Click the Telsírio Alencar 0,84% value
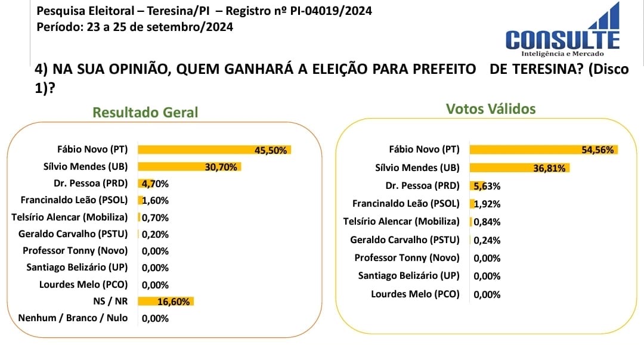The width and height of the screenshot is (644, 345). [x=487, y=222]
